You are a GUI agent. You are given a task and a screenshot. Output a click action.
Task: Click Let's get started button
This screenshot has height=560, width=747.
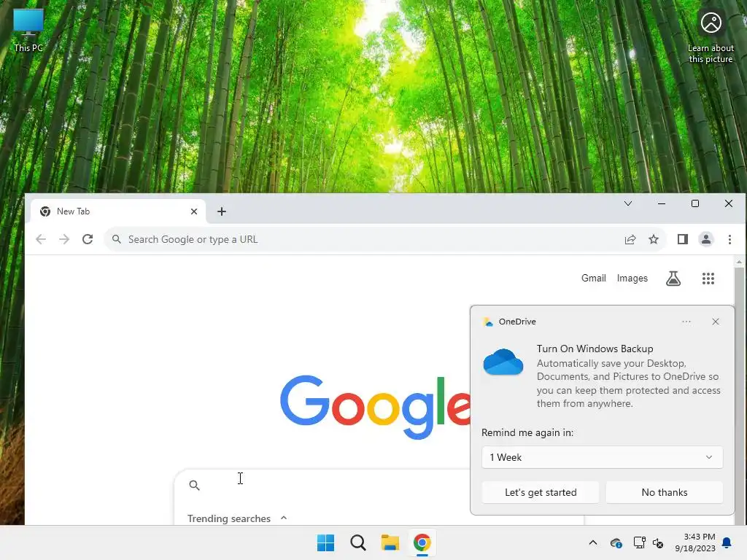tap(541, 492)
